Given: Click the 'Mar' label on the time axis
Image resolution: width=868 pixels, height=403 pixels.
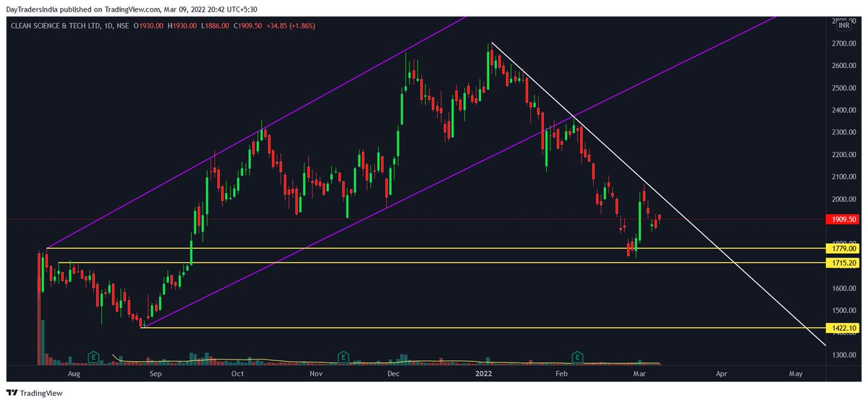Looking at the screenshot, I should coord(641,374).
